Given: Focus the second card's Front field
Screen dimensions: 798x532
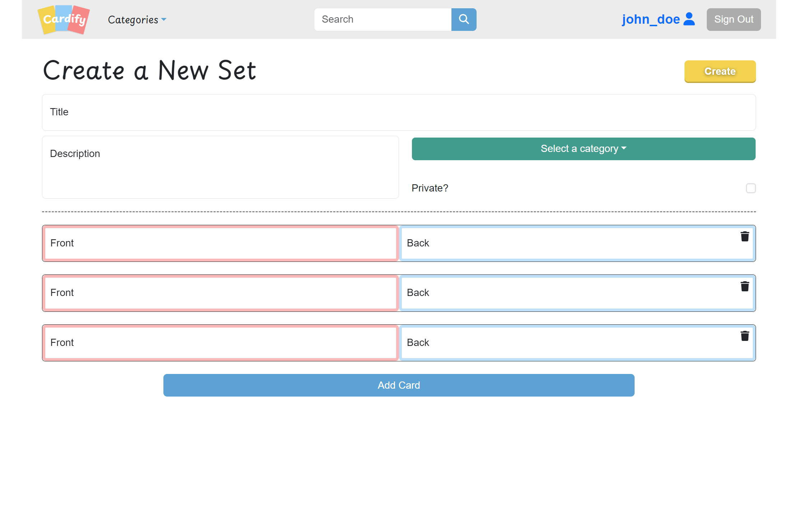Looking at the screenshot, I should [x=221, y=293].
